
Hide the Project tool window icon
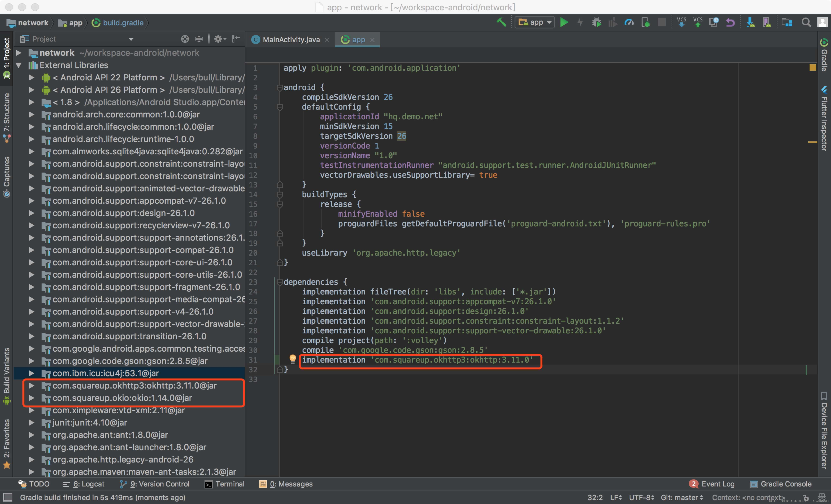[x=236, y=39]
